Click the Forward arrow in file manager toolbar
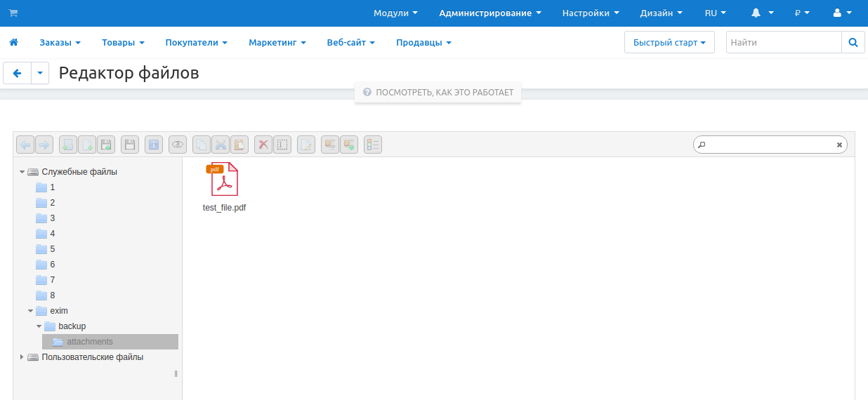 [x=44, y=145]
